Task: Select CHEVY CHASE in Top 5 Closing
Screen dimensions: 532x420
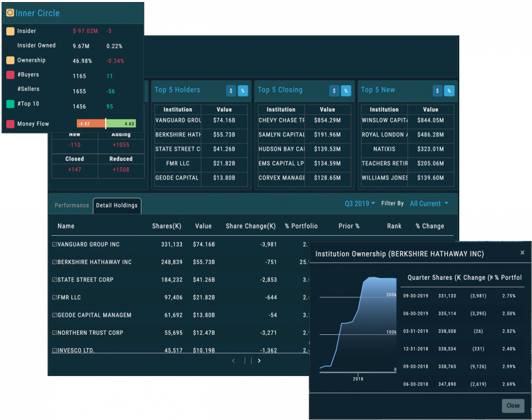Action: click(x=281, y=121)
